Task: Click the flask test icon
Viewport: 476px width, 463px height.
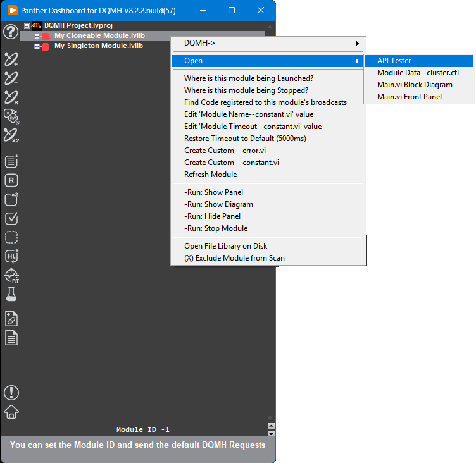Action: coord(11,294)
